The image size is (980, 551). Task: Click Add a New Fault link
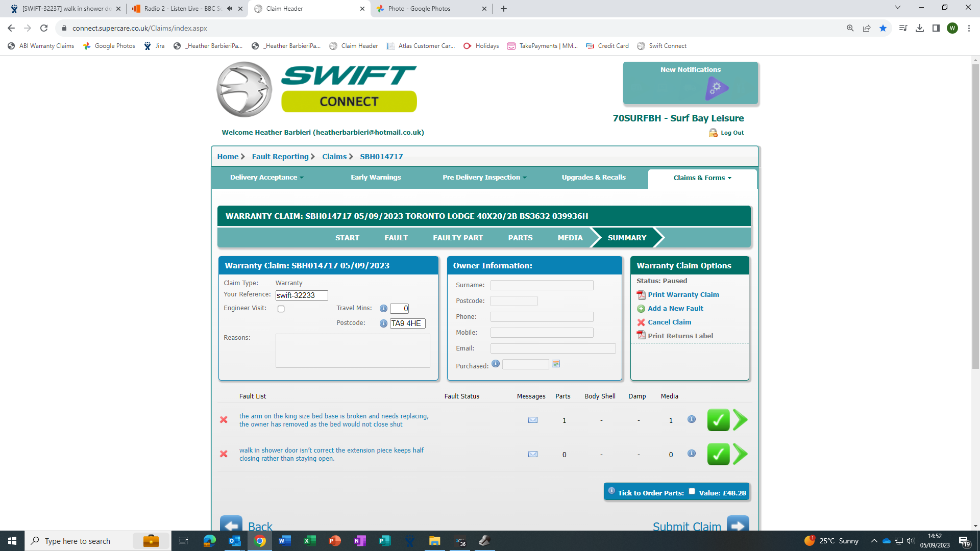click(x=675, y=309)
